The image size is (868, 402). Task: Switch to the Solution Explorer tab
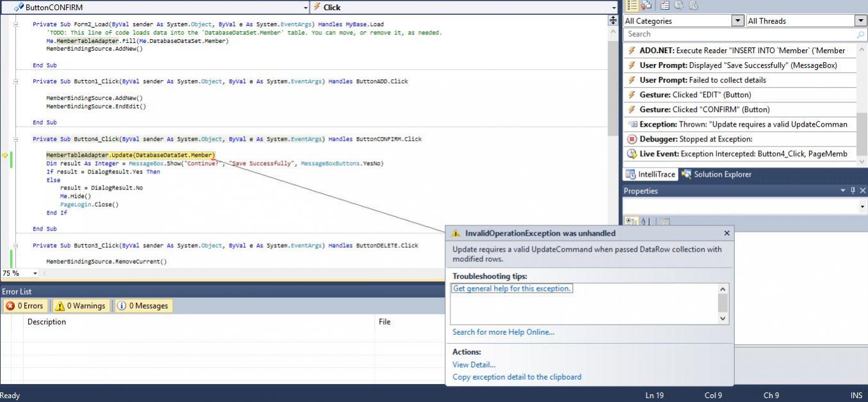pyautogui.click(x=716, y=174)
